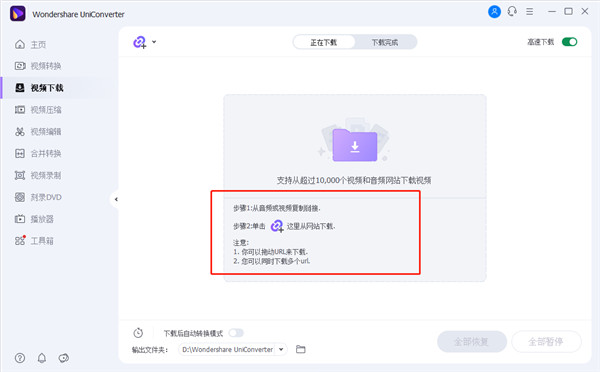Click the paste URL link icon at top

pyautogui.click(x=140, y=42)
